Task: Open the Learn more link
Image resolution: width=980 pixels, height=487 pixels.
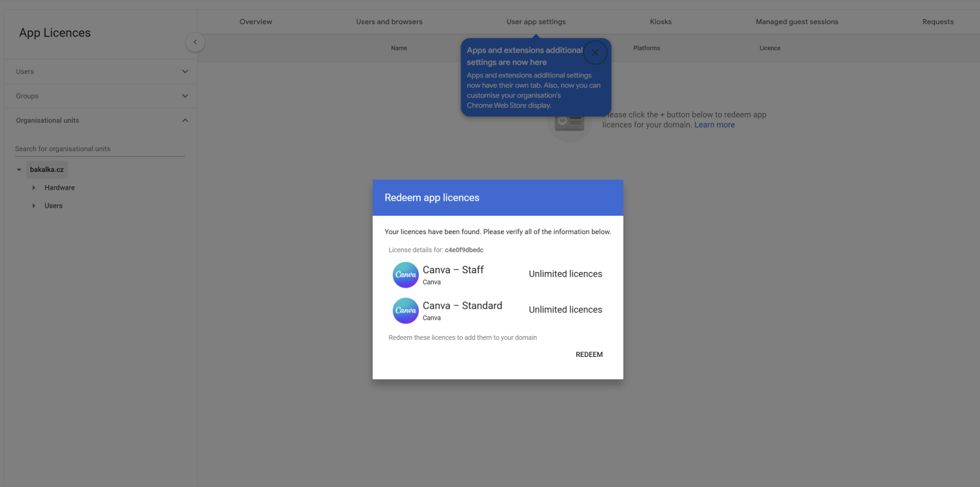Action: pos(715,125)
